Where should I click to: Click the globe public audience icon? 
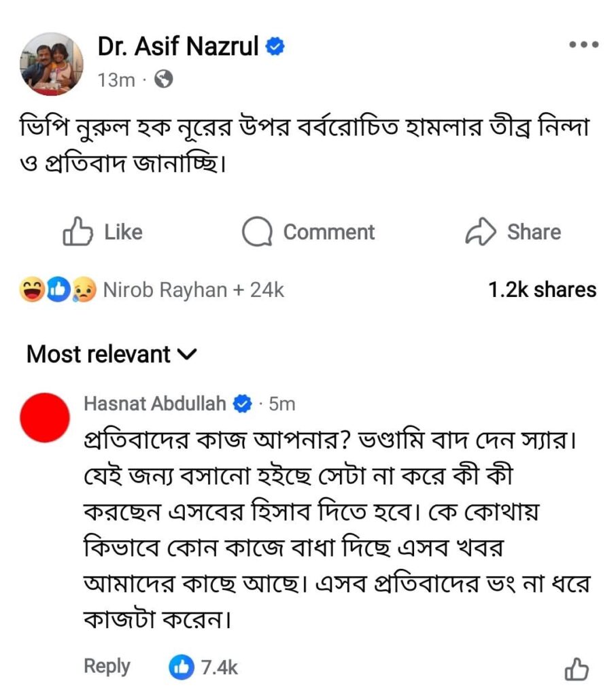164,80
